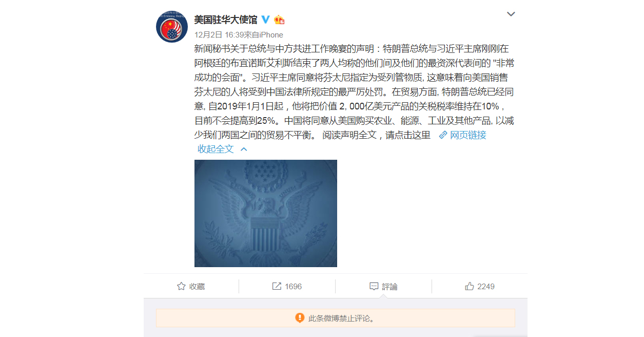Open the 美国驻华大使馆 account name

[x=226, y=20]
